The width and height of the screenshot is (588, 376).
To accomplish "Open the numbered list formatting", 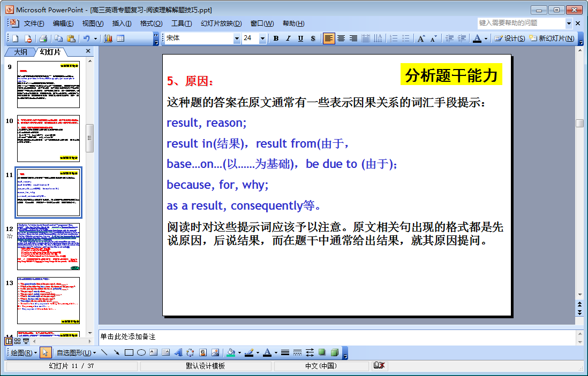I will coord(394,38).
